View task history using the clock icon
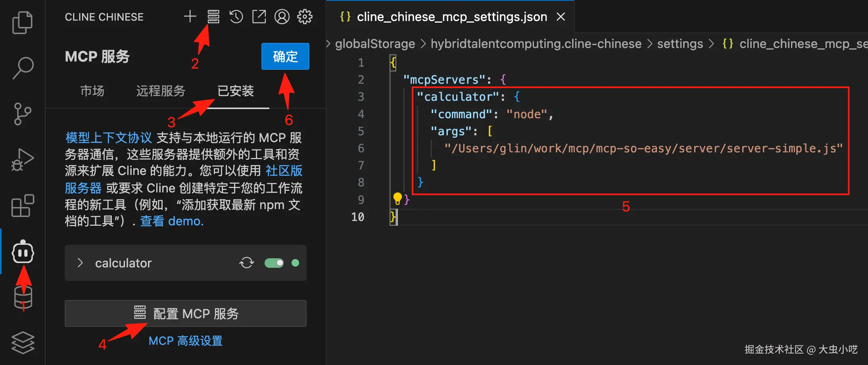The height and width of the screenshot is (365, 868). (x=236, y=16)
